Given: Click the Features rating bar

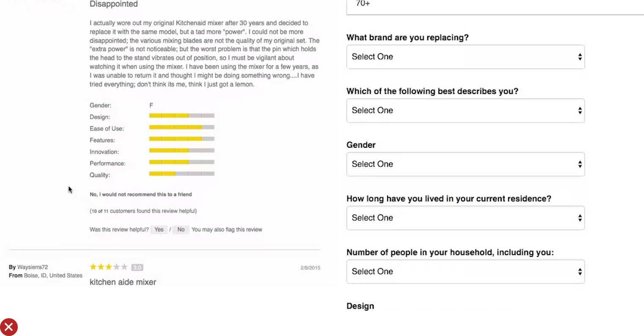Looking at the screenshot, I should (182, 139).
